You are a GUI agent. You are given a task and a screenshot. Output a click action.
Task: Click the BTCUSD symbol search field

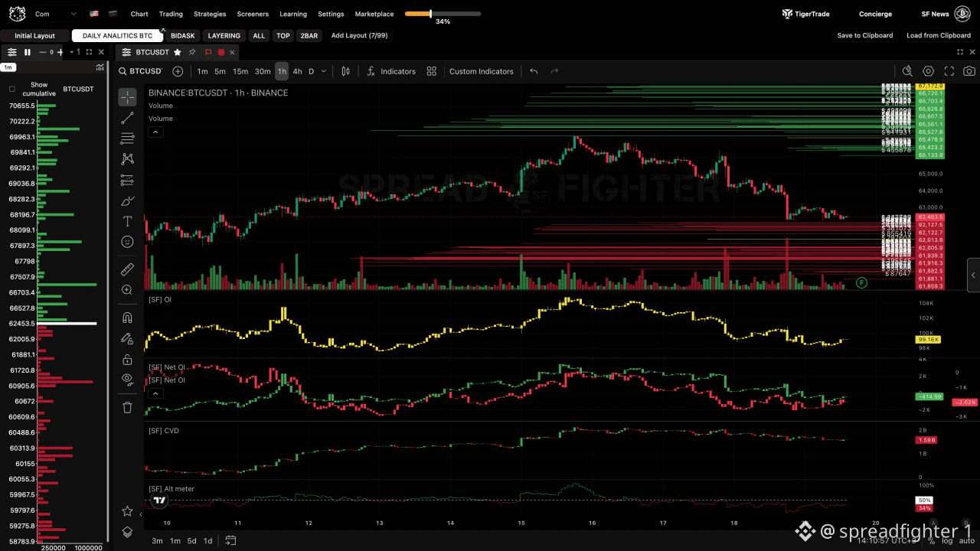coord(141,71)
